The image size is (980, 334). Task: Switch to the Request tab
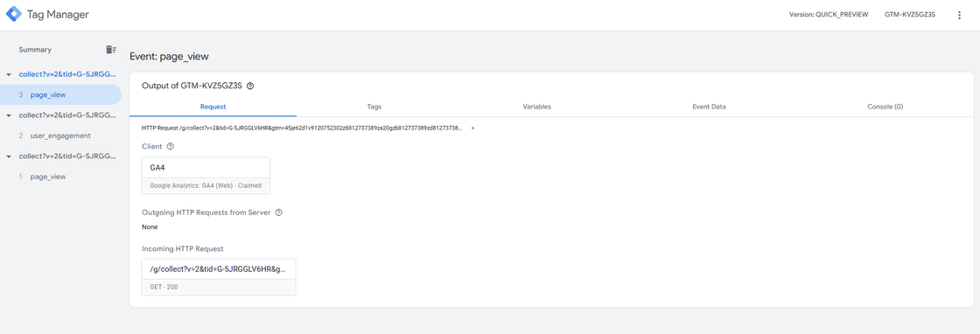(213, 107)
